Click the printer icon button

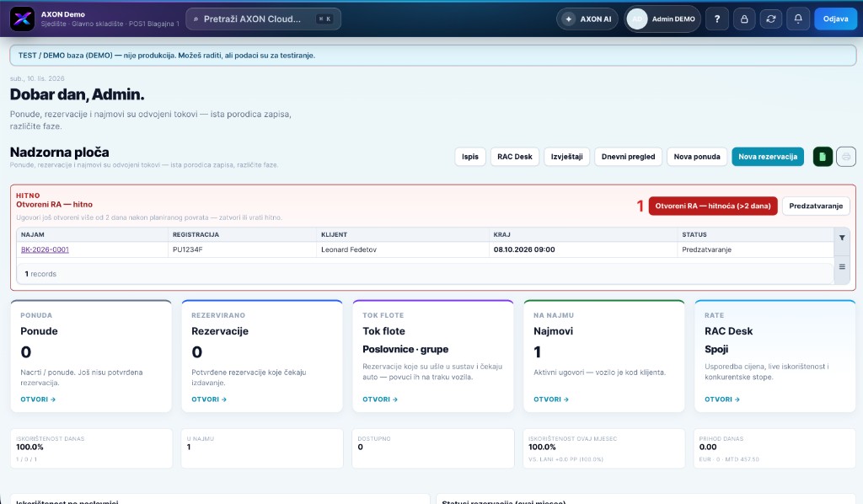click(846, 157)
